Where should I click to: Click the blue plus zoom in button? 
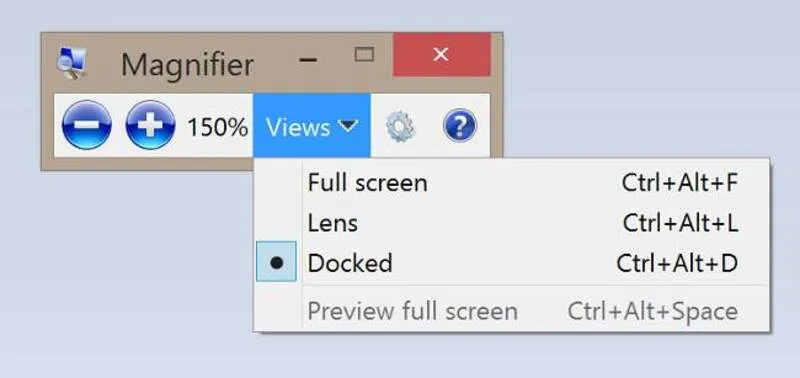click(x=151, y=125)
